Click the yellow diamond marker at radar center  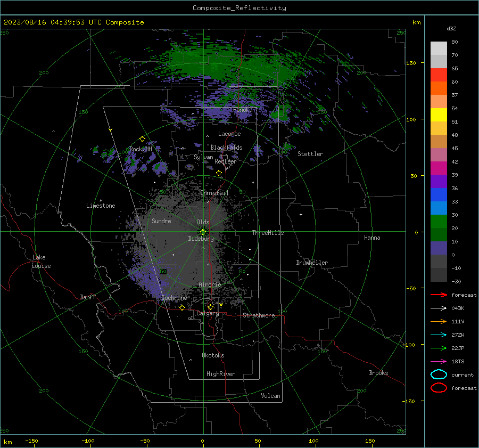(203, 232)
